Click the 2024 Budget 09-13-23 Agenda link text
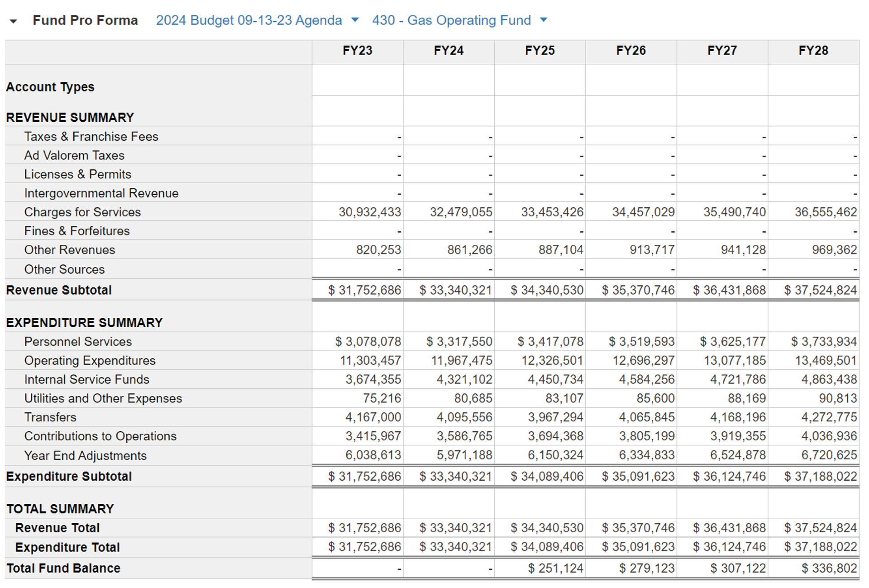Viewport: 869px width, 588px height. 249,20
